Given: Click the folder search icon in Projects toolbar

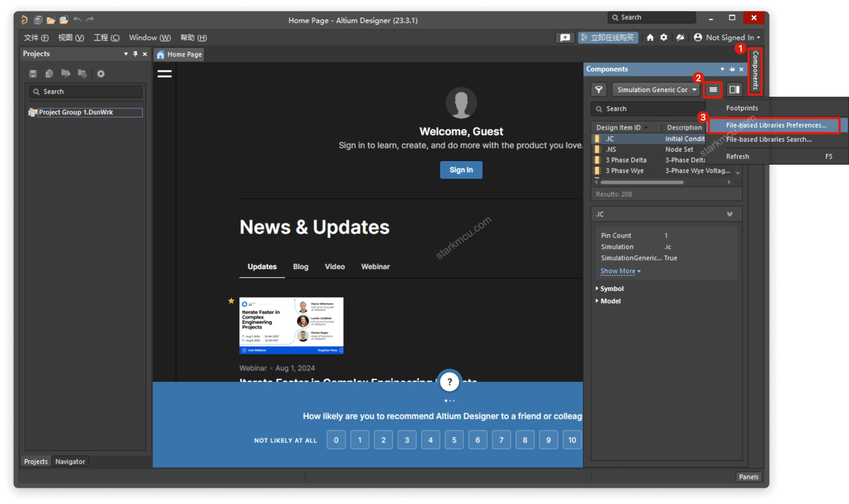Looking at the screenshot, I should pos(66,73).
